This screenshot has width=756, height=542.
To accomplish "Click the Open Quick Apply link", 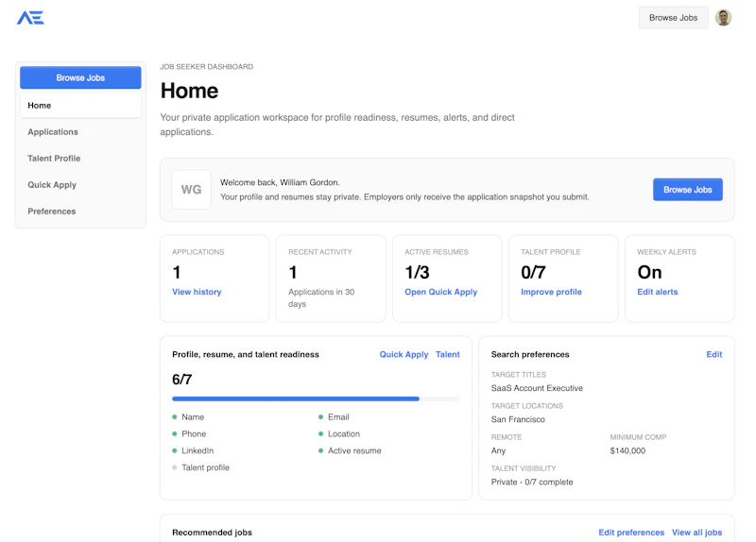I will coord(440,292).
